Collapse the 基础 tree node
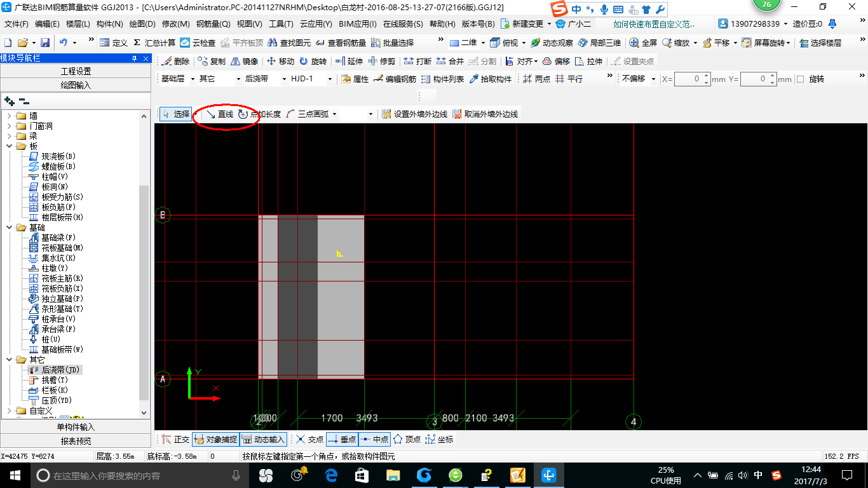 [x=10, y=227]
